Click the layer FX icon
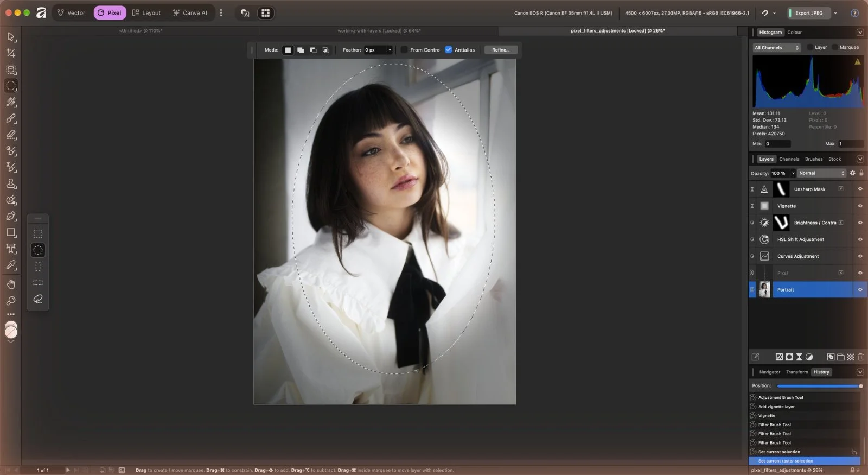 779,357
